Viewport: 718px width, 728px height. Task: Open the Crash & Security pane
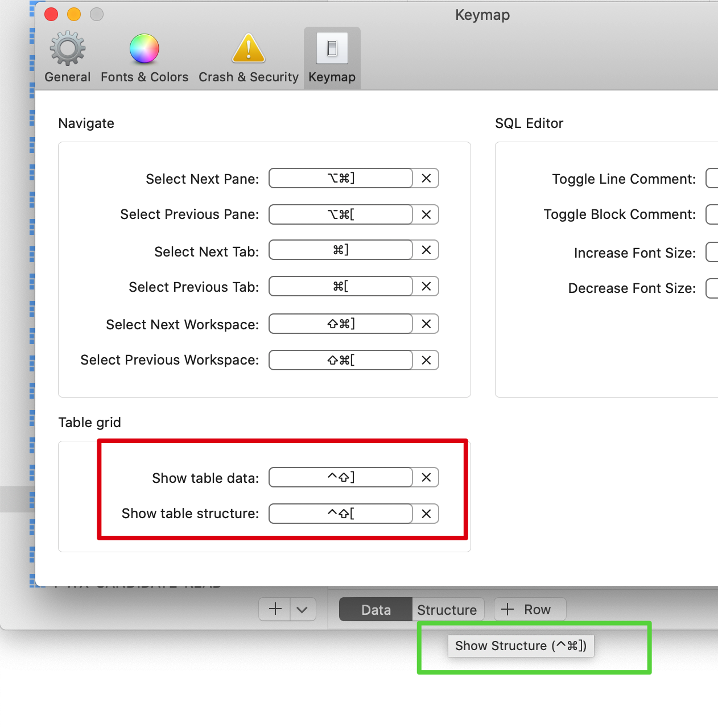coord(248,57)
